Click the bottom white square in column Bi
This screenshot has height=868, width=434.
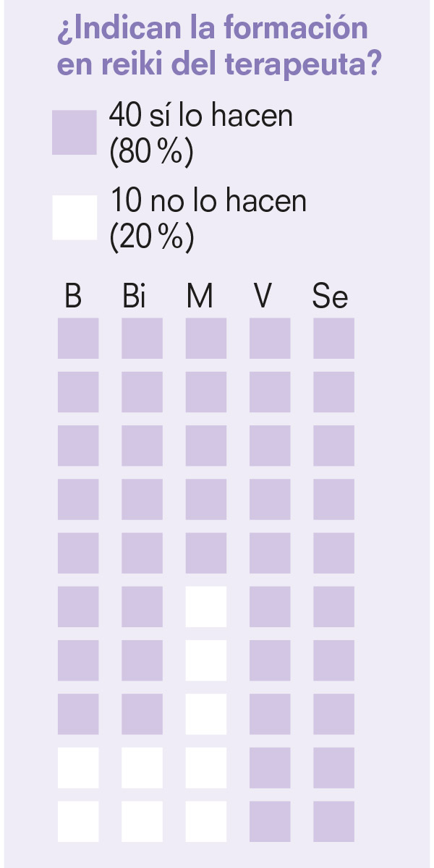point(142,821)
